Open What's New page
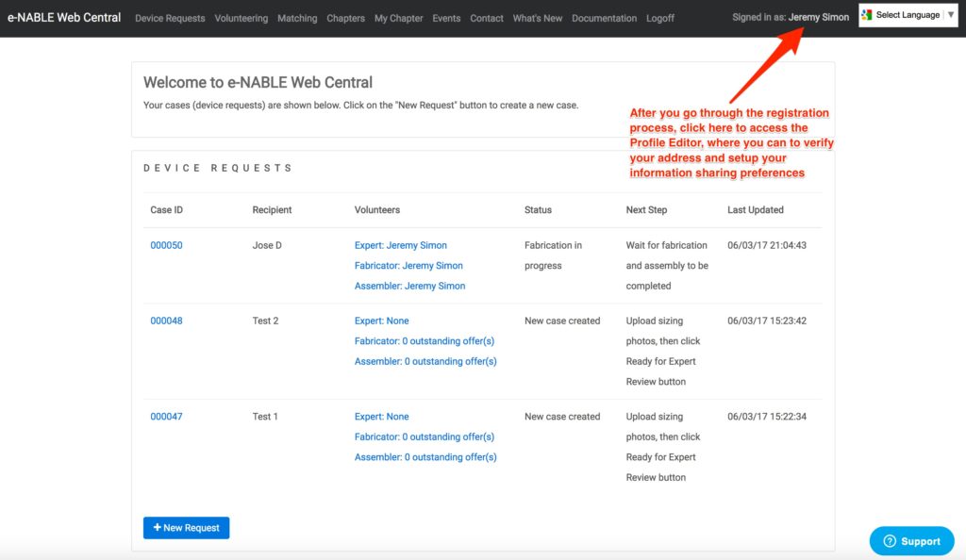Screen dimensions: 966x560 537,19
